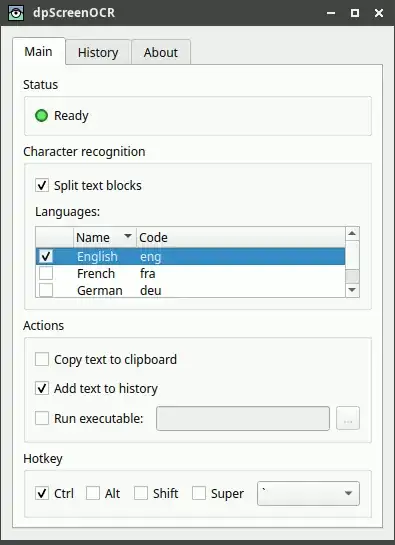Toggle the Ctrl hotkey modifier

coord(42,493)
